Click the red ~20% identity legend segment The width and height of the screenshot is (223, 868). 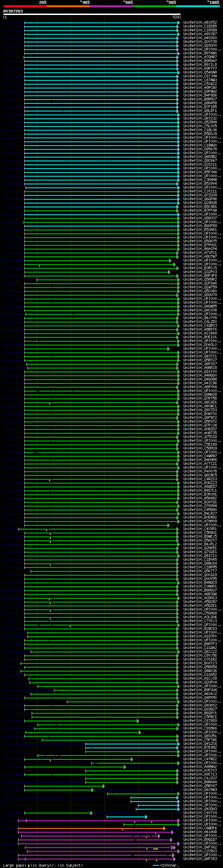point(25,6)
